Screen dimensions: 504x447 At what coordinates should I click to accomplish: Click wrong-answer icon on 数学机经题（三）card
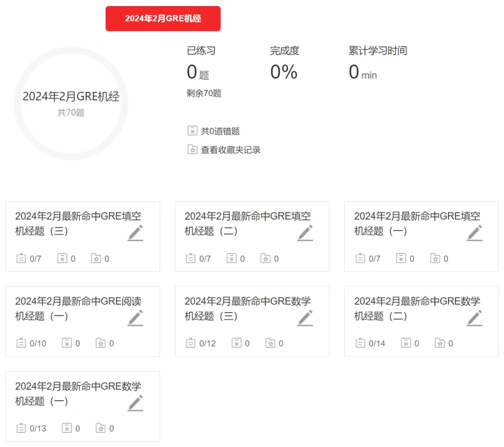[x=236, y=343]
